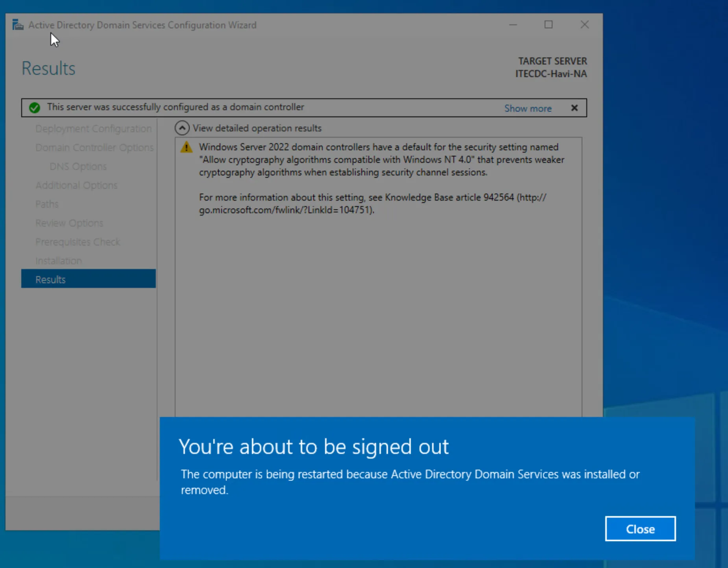Switch to the Paths step
This screenshot has height=568, width=728.
tap(47, 204)
